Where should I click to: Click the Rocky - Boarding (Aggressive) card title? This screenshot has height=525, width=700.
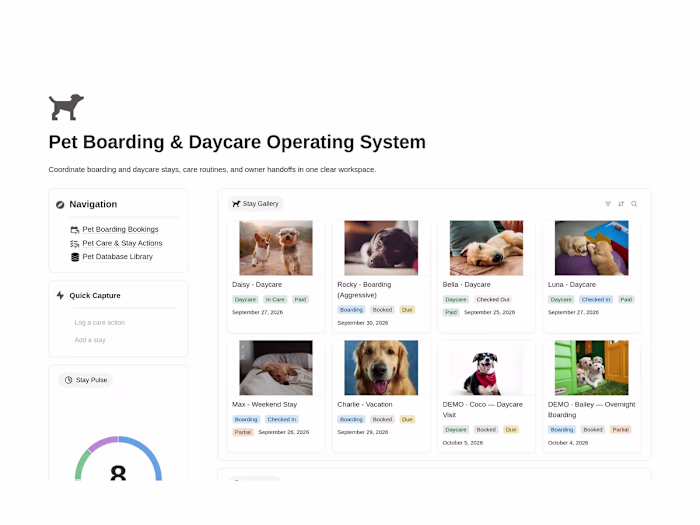click(364, 290)
